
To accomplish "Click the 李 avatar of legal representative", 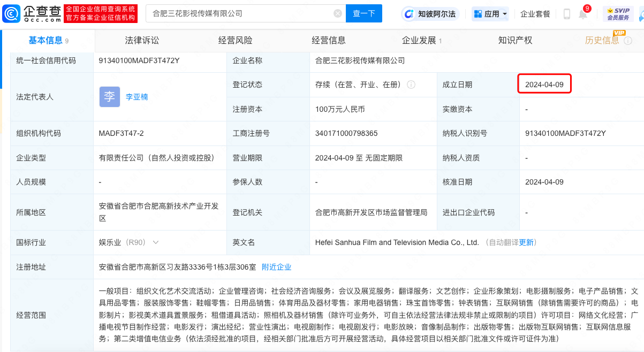I will [x=109, y=97].
